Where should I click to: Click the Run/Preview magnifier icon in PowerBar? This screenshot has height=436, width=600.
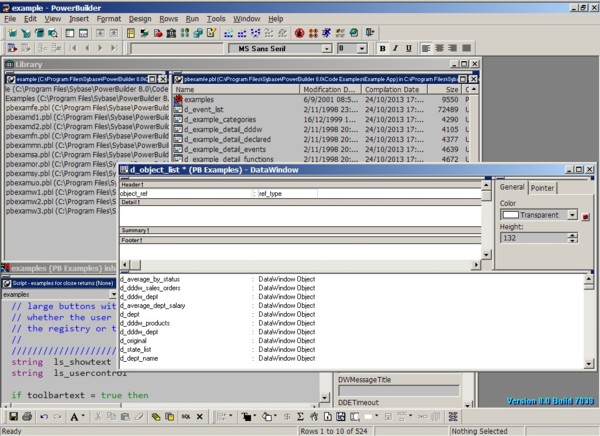pyautogui.click(x=53, y=33)
